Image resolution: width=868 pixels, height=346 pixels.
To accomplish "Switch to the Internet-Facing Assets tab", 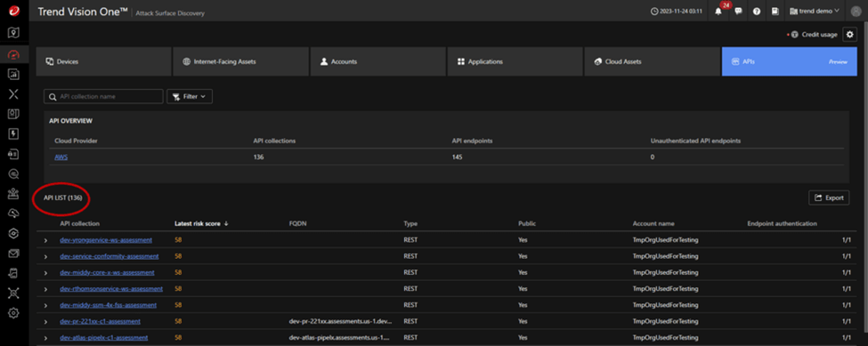I will 240,61.
